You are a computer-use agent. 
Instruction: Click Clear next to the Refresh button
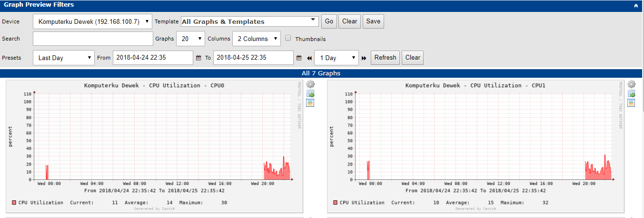pos(413,58)
